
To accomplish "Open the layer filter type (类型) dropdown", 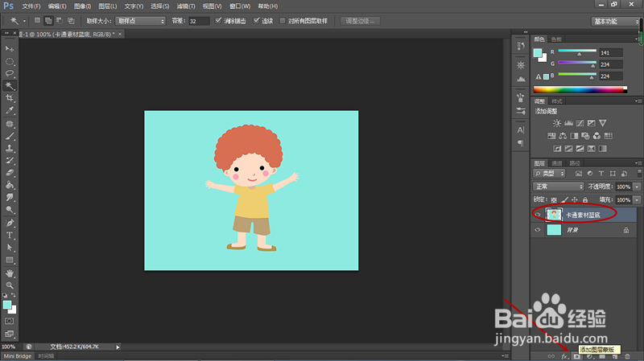I will [x=549, y=174].
